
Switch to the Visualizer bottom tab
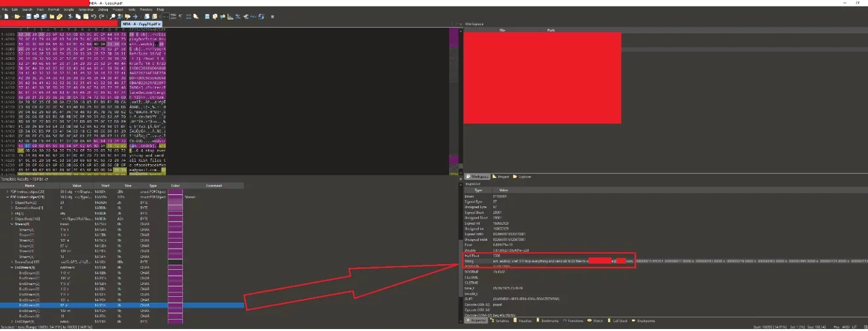click(523, 321)
